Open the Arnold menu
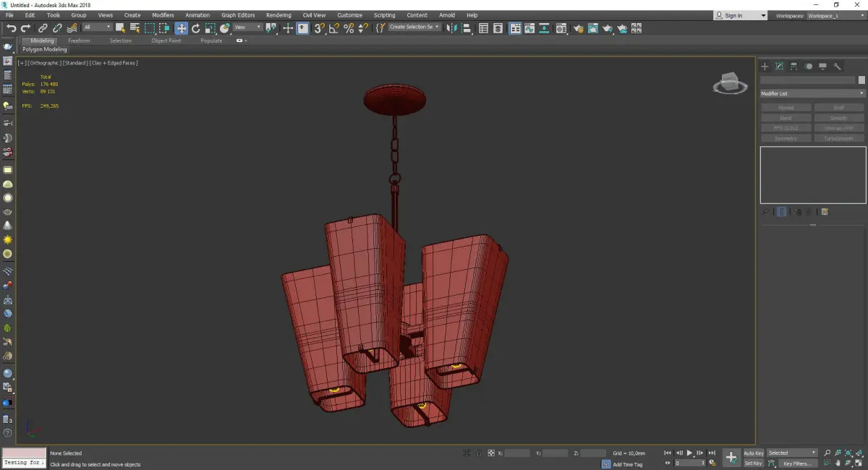The height and width of the screenshot is (470, 868). click(447, 15)
